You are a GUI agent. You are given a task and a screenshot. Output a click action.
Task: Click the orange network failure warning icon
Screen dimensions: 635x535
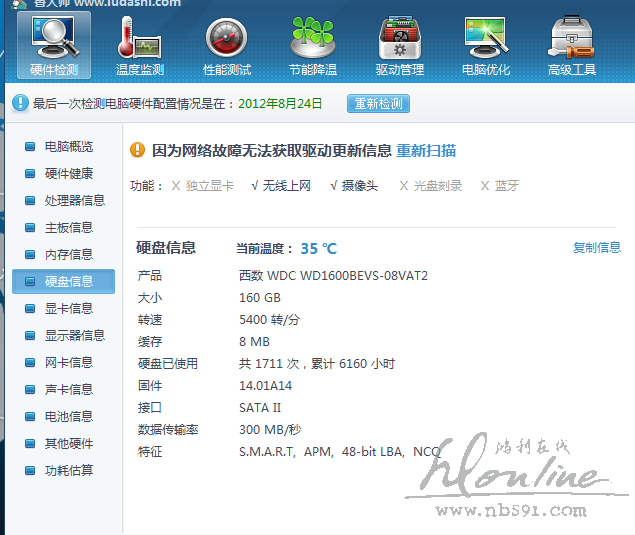[138, 151]
